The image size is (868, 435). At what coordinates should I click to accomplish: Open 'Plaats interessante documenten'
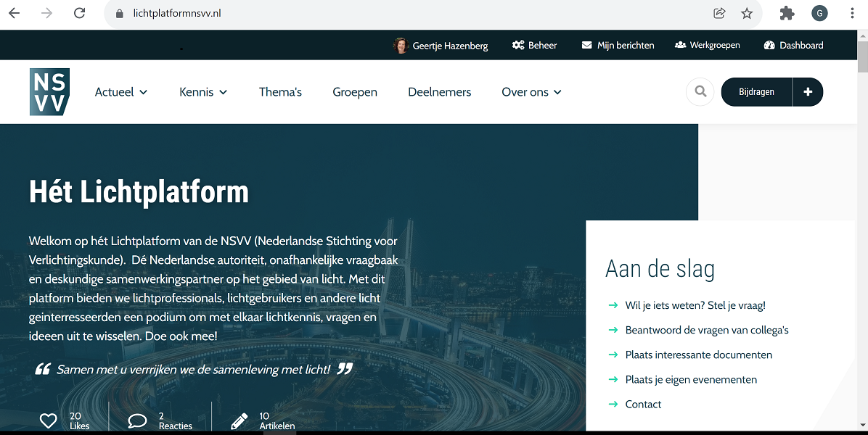(x=699, y=355)
